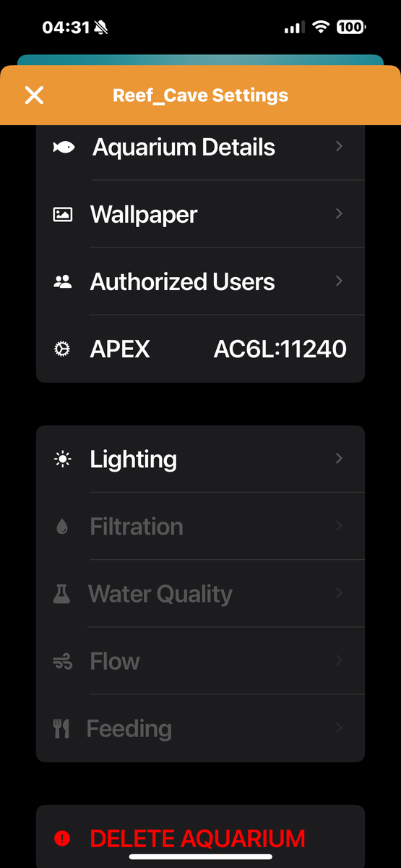Tap the battery indicator in status bar
Image resolution: width=401 pixels, height=868 pixels.
pyautogui.click(x=351, y=27)
